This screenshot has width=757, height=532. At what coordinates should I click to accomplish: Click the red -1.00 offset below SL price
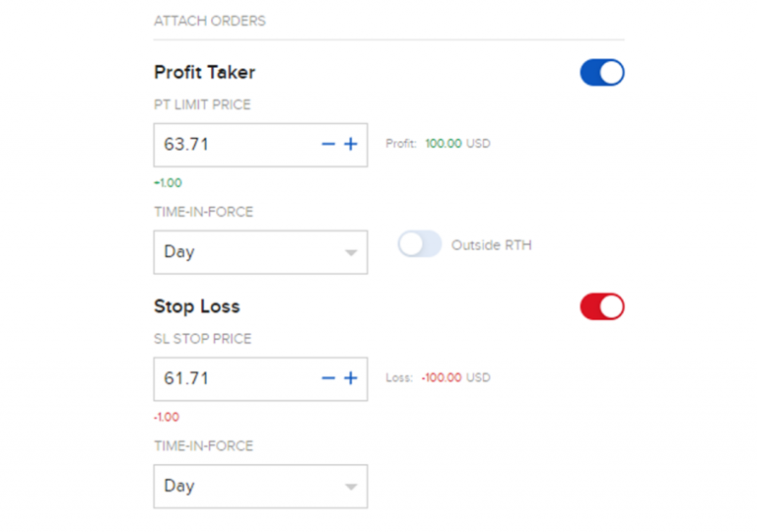tap(167, 418)
